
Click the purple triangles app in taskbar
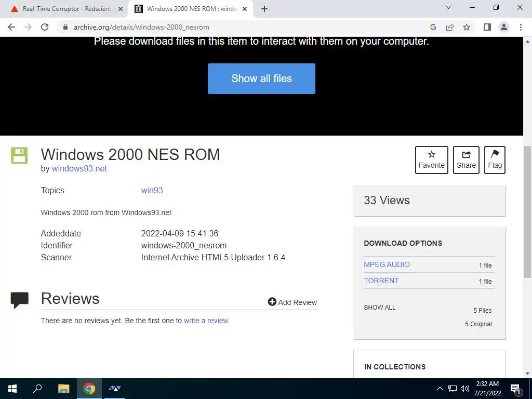click(x=115, y=389)
